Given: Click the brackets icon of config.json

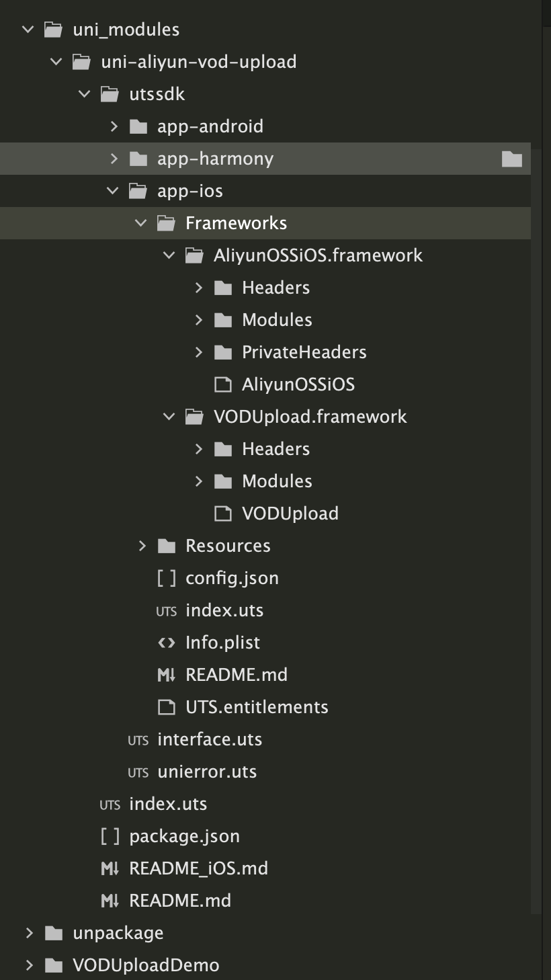Looking at the screenshot, I should click(166, 578).
